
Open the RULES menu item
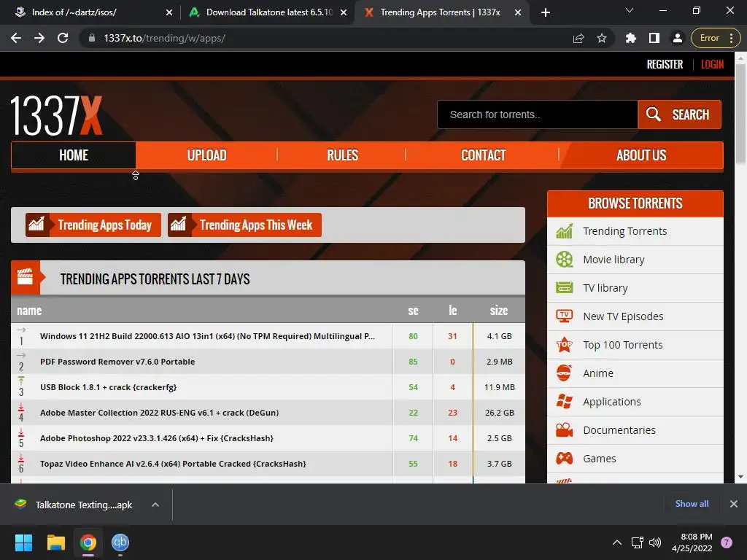click(x=342, y=155)
